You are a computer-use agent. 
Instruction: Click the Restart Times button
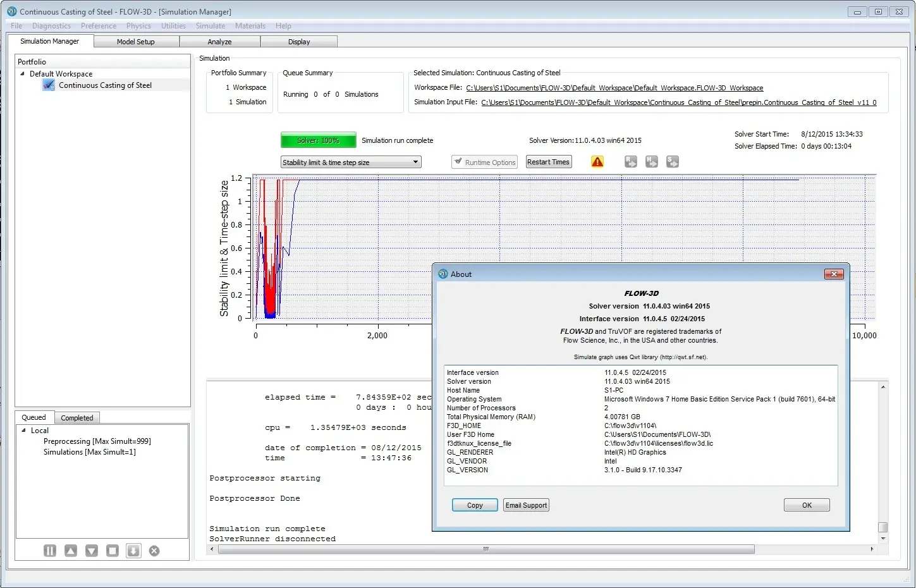pyautogui.click(x=549, y=162)
